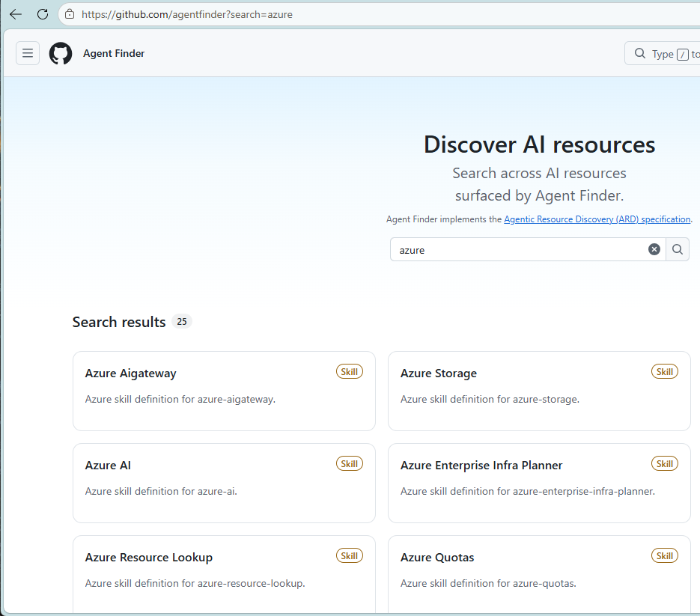Viewport: 700px width, 616px height.
Task: Click 'Azure skill definition for azure-resource-lookup.' text
Action: 195,583
